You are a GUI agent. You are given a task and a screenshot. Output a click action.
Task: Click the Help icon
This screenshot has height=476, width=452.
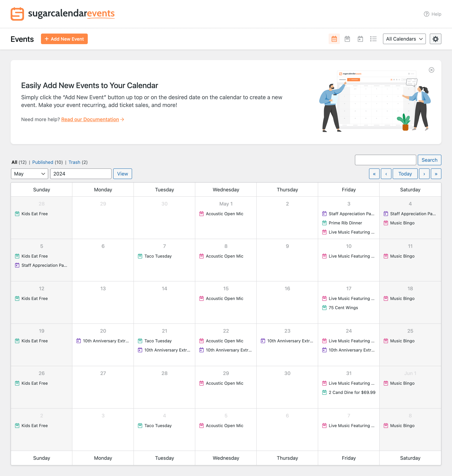coord(426,14)
